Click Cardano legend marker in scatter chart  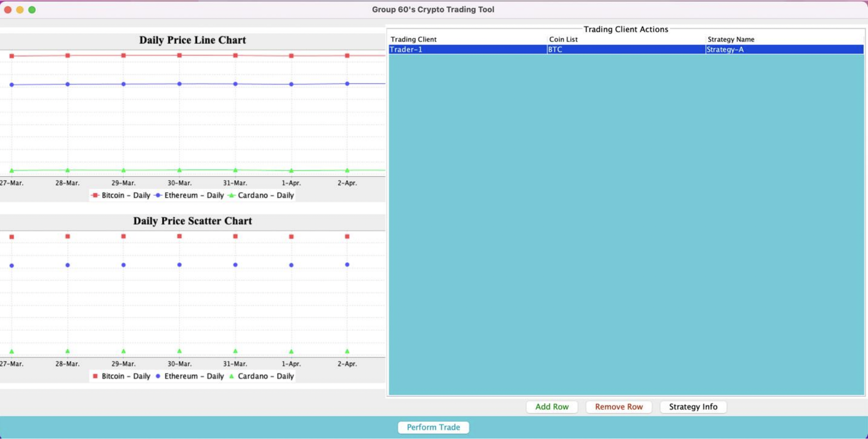click(x=232, y=376)
